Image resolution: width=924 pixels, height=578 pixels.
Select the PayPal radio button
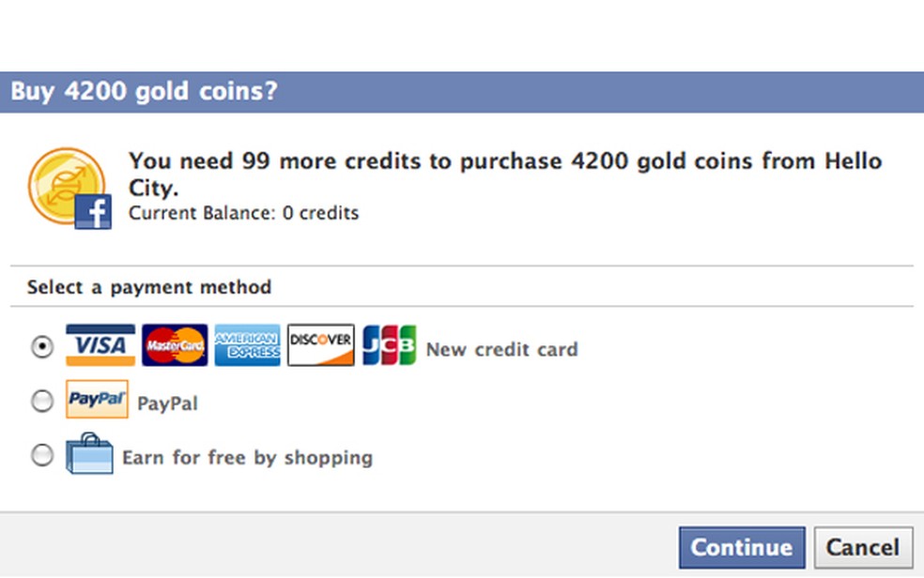[41, 402]
